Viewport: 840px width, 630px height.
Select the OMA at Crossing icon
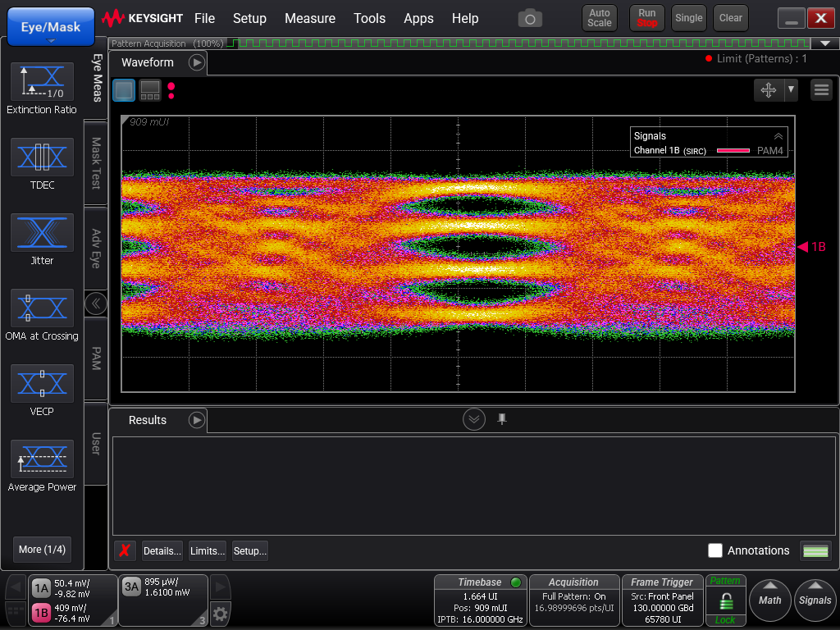click(42, 308)
